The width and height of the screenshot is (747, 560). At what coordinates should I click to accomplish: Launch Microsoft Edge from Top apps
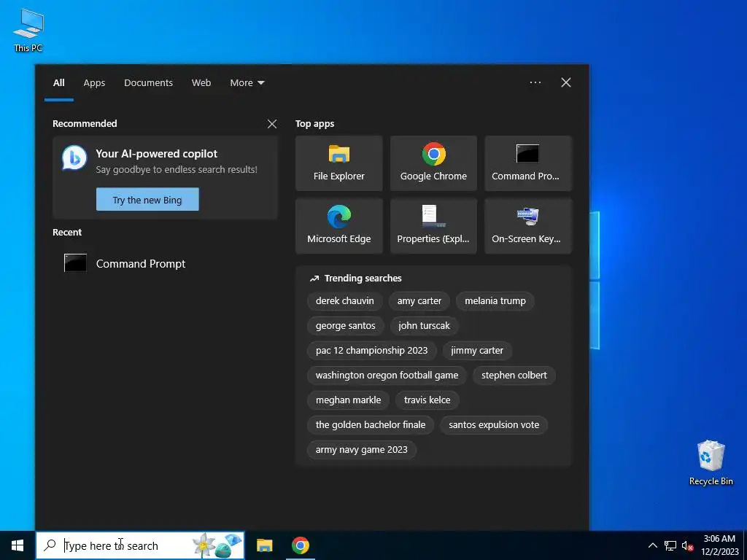(338, 226)
